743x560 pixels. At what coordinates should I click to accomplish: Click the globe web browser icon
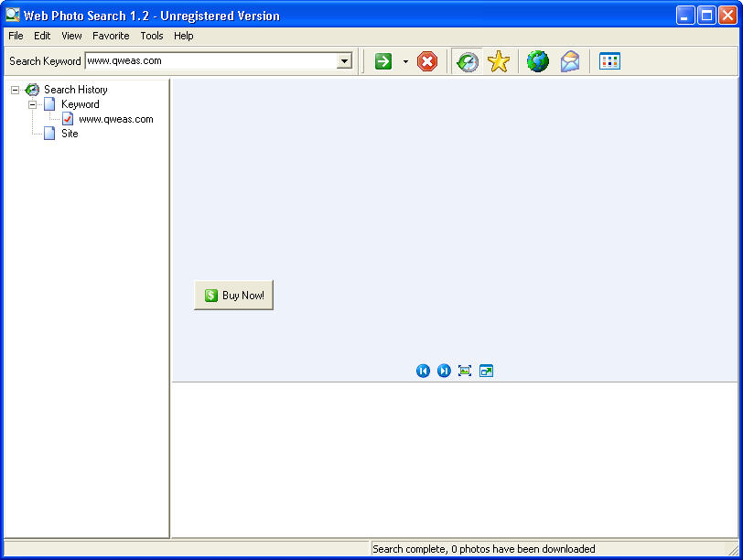(x=538, y=61)
